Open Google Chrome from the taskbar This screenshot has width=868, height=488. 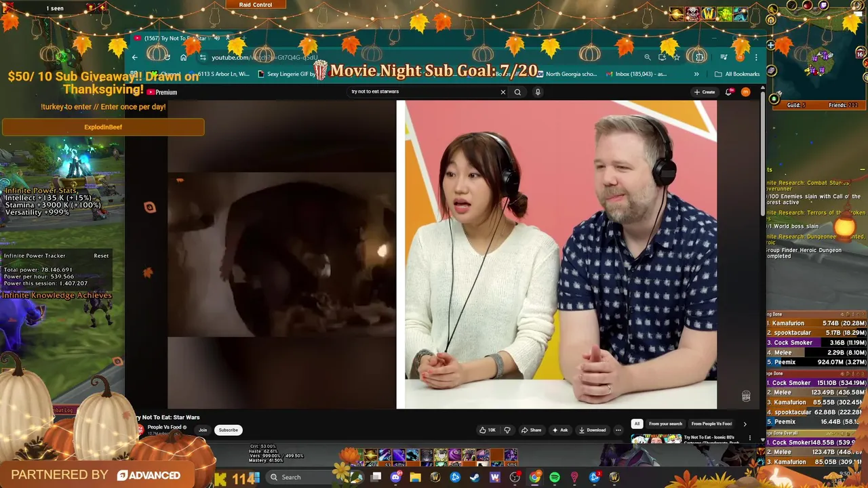[535, 477]
